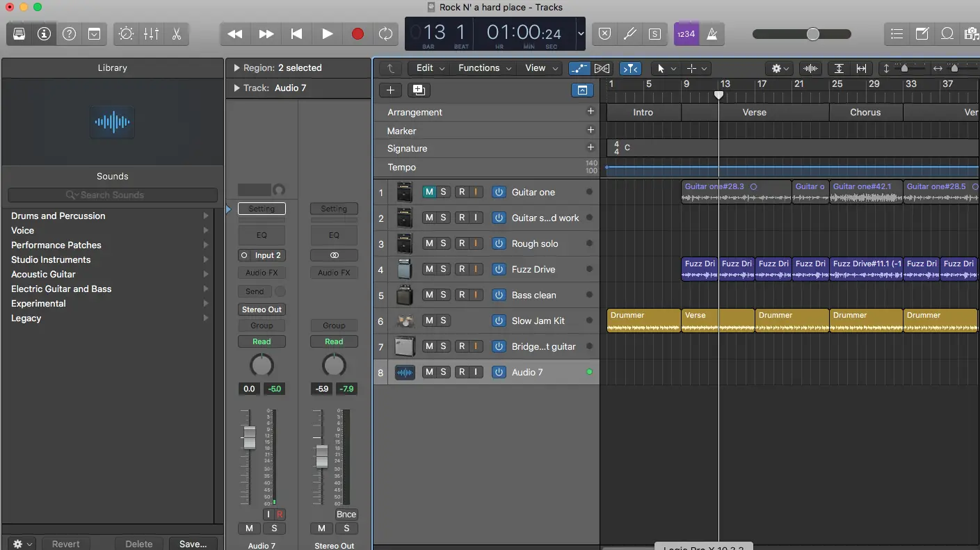The image size is (980, 550).
Task: Expand the Region inspector disclosure triangle
Action: (236, 68)
